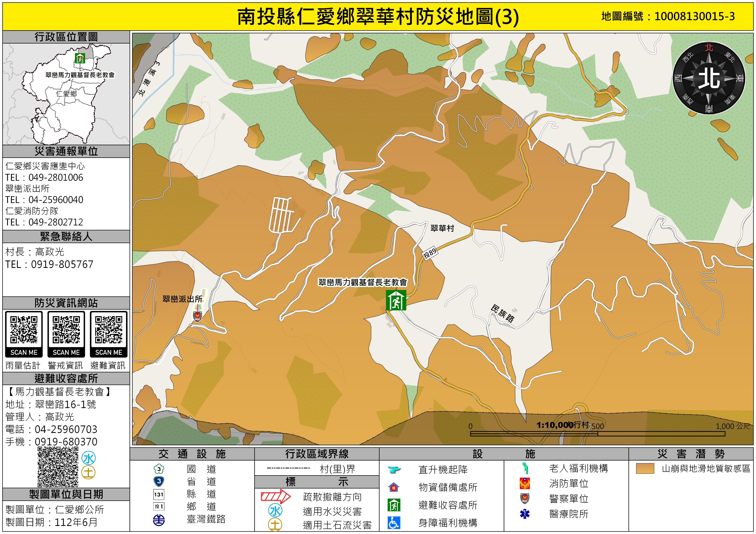756x534 pixels.
Task: Click the fire department emblem legend icon
Action: coord(525,483)
